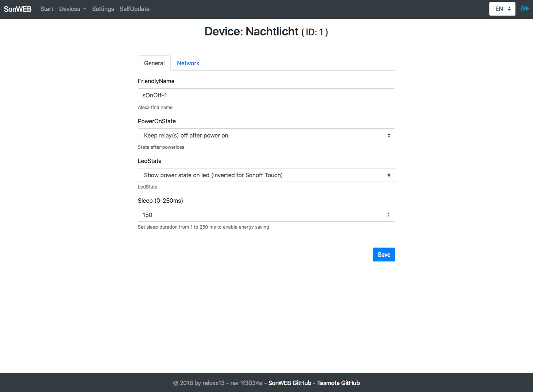Switch to the Network tab

pos(188,63)
